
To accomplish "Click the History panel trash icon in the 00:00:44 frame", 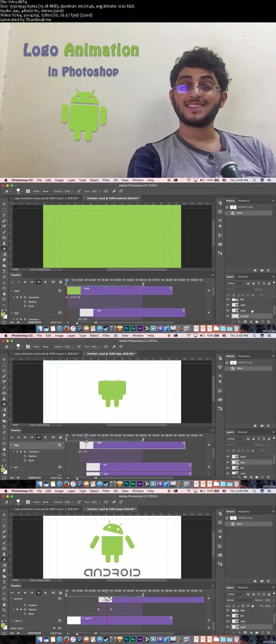I will pyautogui.click(x=268, y=270).
